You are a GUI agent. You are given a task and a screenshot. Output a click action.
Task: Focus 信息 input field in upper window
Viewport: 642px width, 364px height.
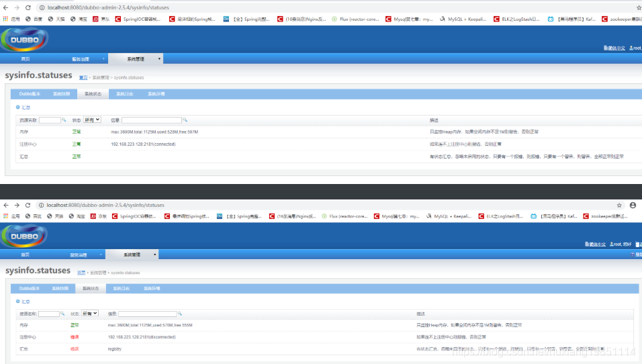click(152, 120)
